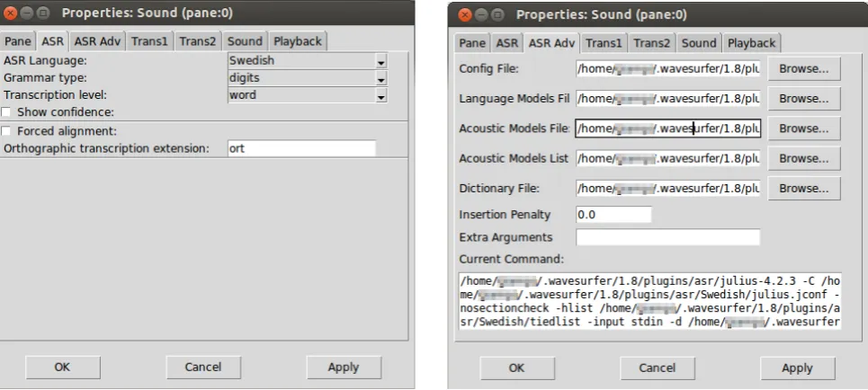Open Playback tab in left window
The width and height of the screenshot is (868, 390).
(x=298, y=41)
